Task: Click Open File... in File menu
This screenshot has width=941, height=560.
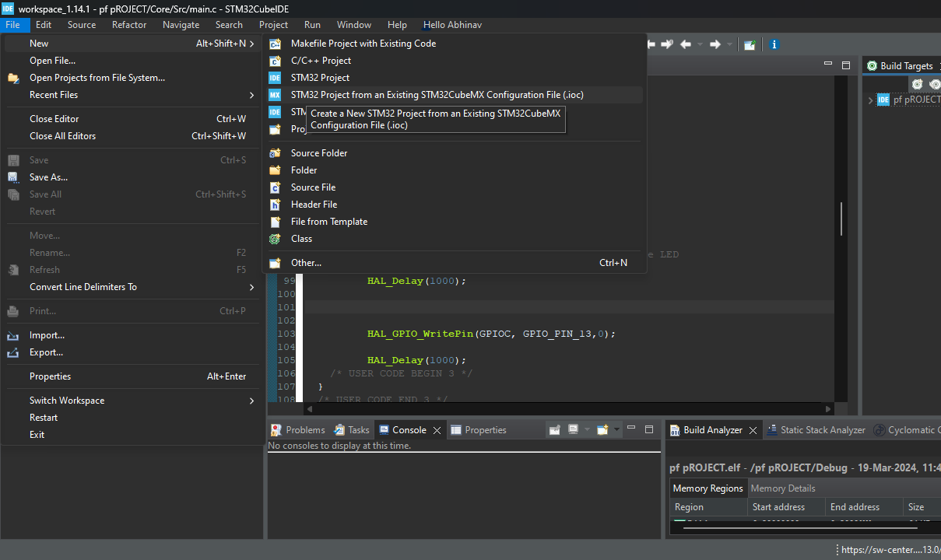Action: pyautogui.click(x=132, y=61)
